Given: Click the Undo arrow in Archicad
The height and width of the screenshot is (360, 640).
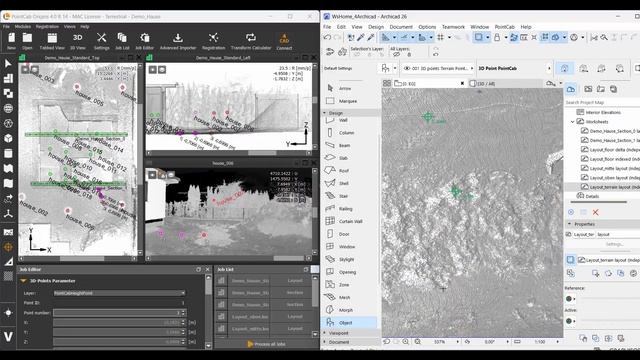Looking at the screenshot, I should 327,38.
